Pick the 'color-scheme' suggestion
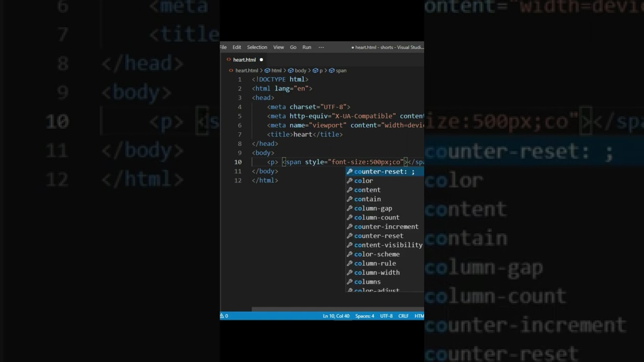Image resolution: width=644 pixels, height=362 pixels. pos(385,254)
